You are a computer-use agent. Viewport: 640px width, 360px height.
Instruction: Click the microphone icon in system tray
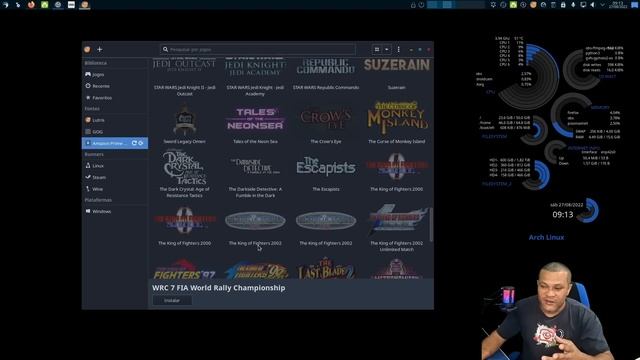point(573,4)
